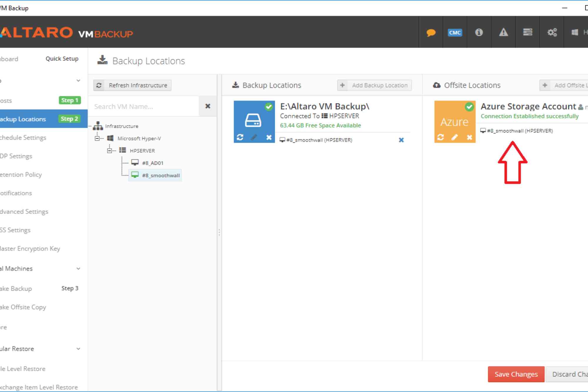Delete the Azure offsite location tile
This screenshot has height=392, width=588.
coord(470,137)
